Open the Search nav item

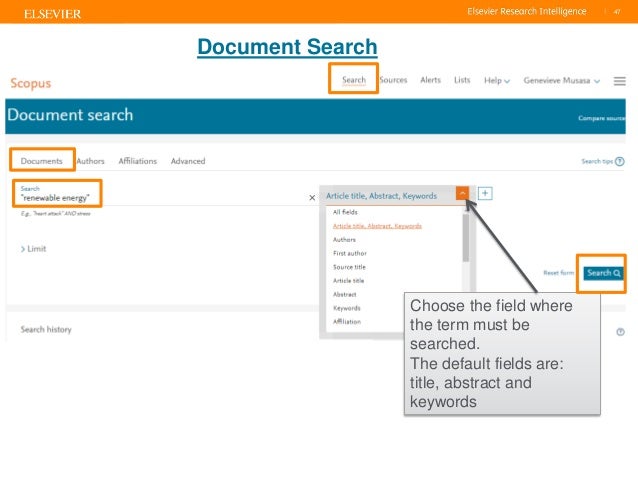pyautogui.click(x=354, y=80)
